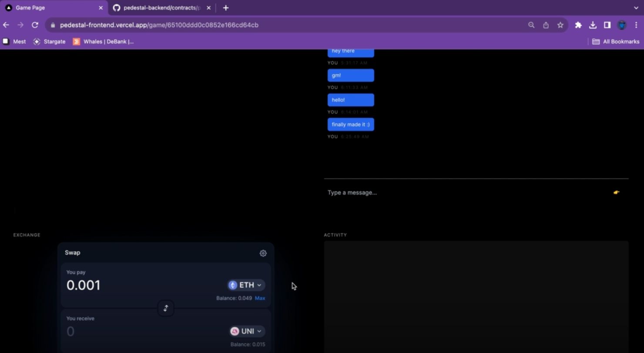Open Mest bookmark

click(14, 42)
